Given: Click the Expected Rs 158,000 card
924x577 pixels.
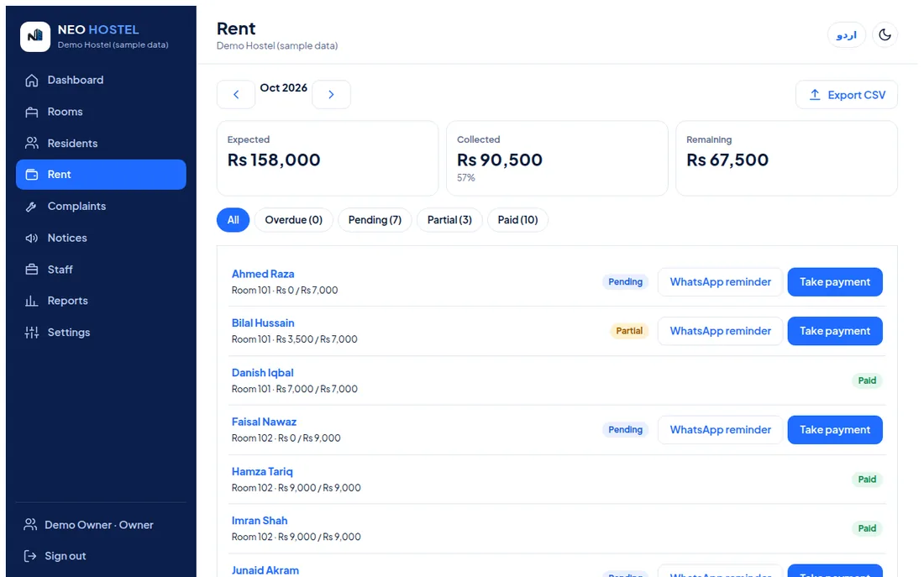Looking at the screenshot, I should (328, 159).
